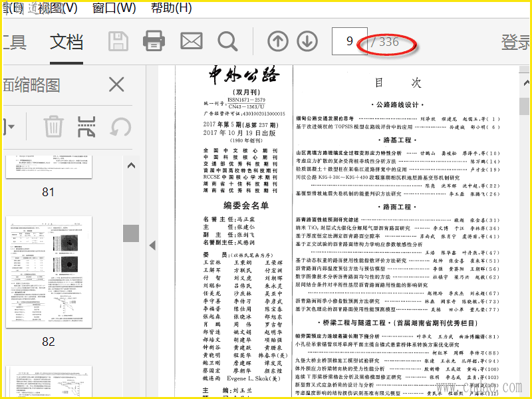
Task: Switch to the 工具 tab
Action: (x=14, y=42)
